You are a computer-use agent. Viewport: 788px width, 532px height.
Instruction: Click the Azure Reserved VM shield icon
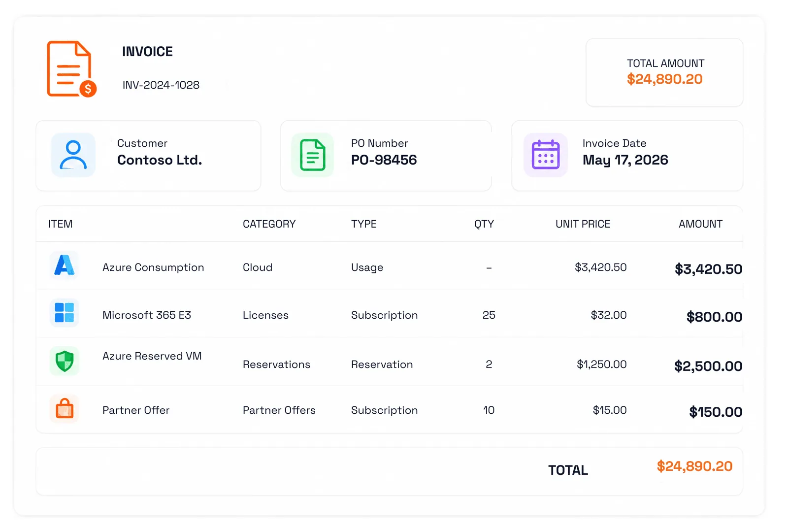pyautogui.click(x=65, y=361)
